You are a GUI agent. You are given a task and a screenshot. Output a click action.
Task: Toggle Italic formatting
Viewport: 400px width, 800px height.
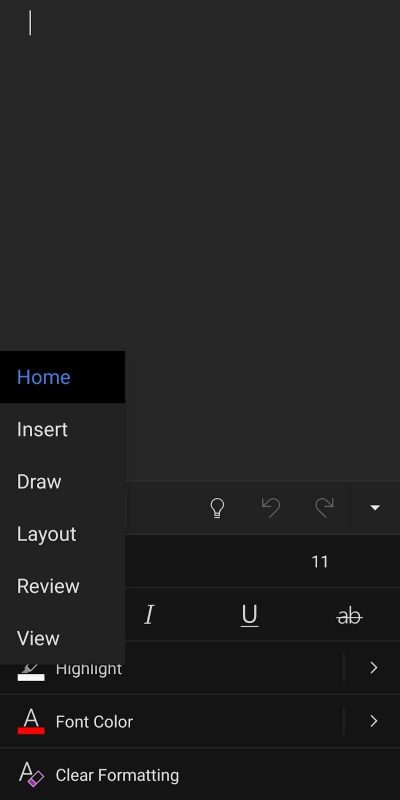coord(149,615)
